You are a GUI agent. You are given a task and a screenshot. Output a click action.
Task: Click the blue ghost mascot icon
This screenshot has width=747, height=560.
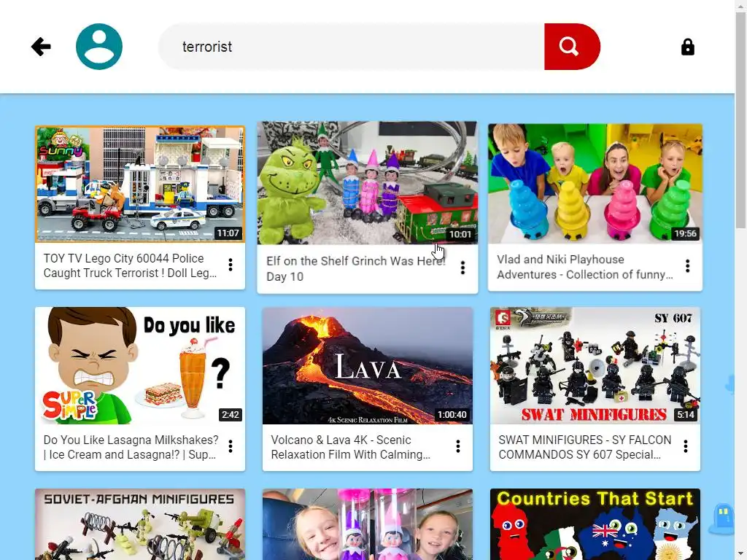(721, 518)
